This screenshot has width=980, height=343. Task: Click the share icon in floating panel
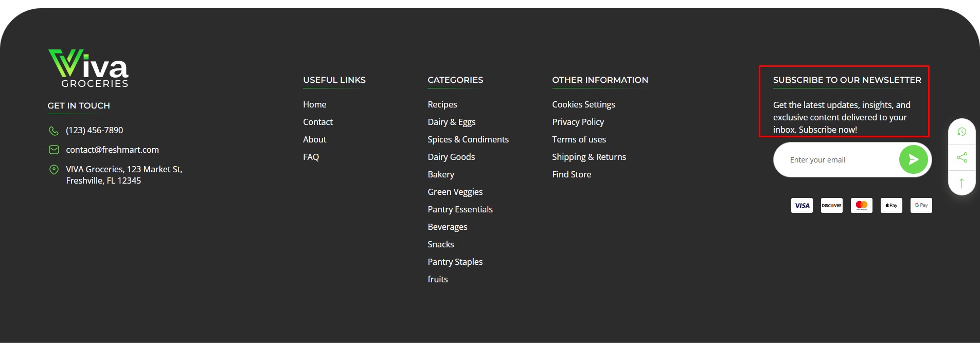pyautogui.click(x=961, y=157)
